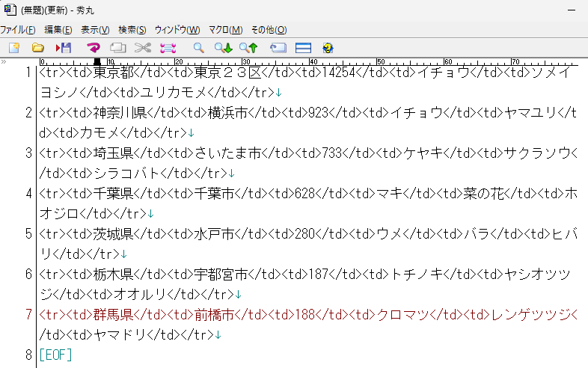This screenshot has width=588, height=368.
Task: Expand the ruler-corner double chevron
Action: pos(4,61)
